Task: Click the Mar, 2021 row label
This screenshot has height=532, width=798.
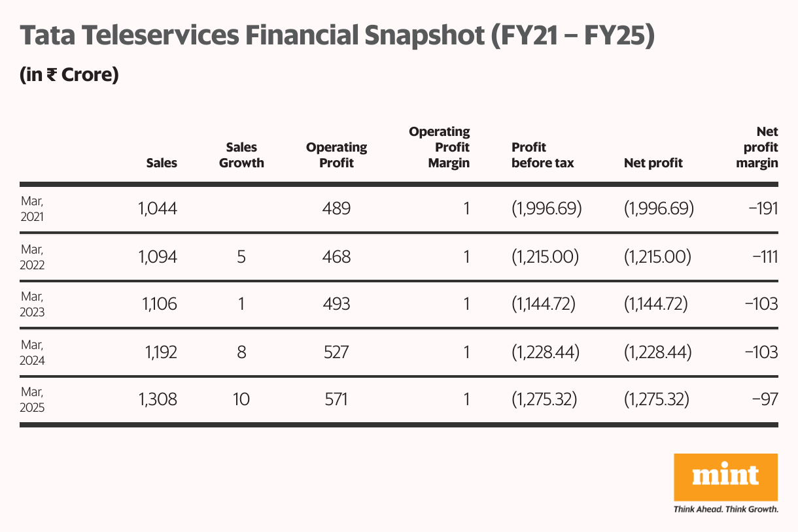Action: [x=32, y=210]
